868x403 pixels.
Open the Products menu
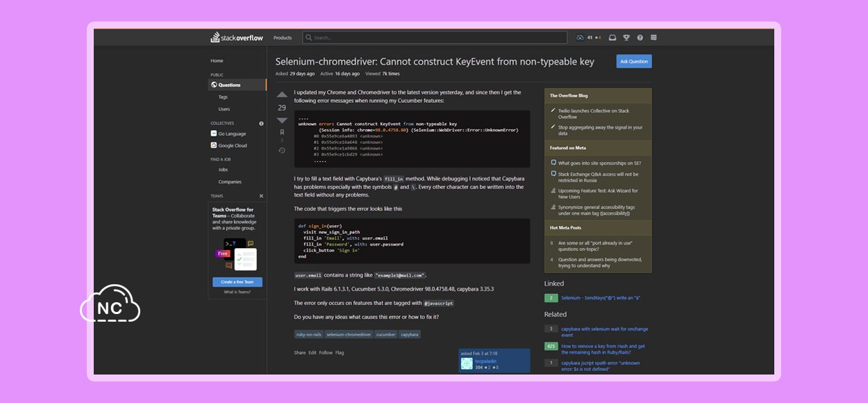pyautogui.click(x=283, y=38)
